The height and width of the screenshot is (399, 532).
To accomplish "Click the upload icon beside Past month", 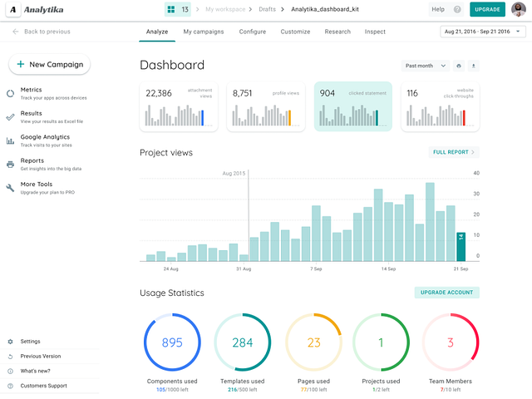I will click(x=474, y=66).
